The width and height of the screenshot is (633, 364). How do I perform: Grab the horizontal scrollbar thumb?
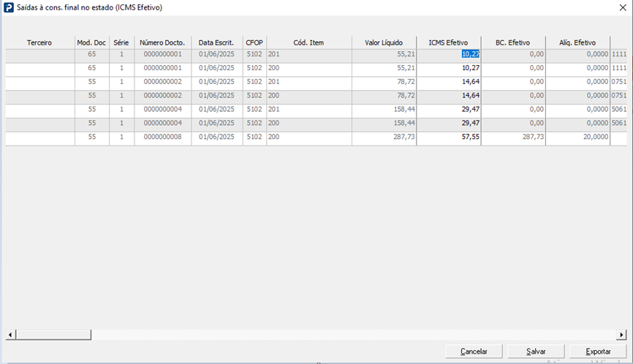[x=53, y=335]
